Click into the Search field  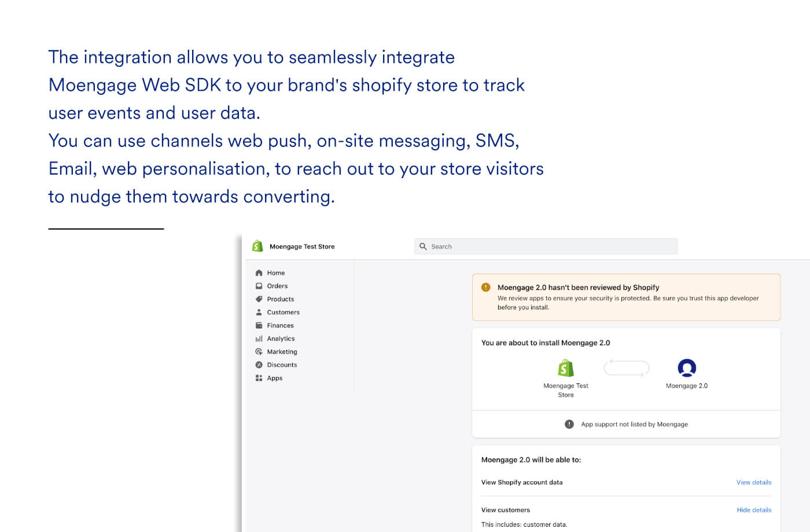coord(546,246)
